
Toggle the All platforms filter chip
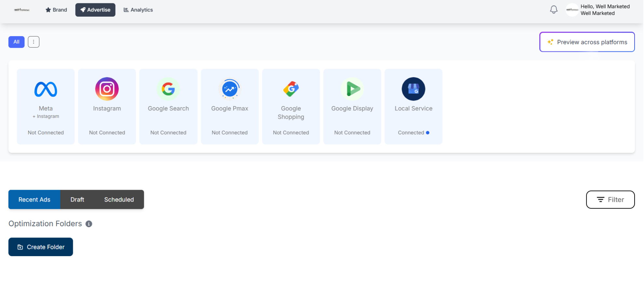pos(16,42)
